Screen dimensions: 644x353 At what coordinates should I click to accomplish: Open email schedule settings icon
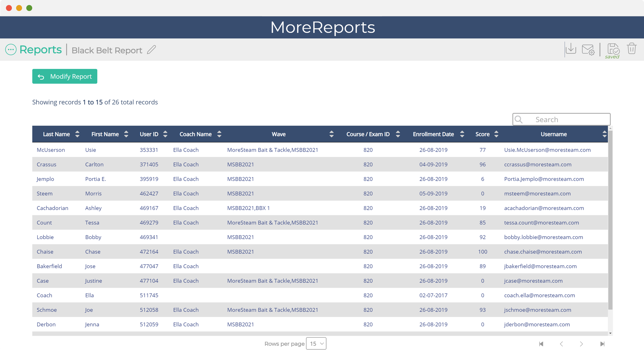click(588, 50)
